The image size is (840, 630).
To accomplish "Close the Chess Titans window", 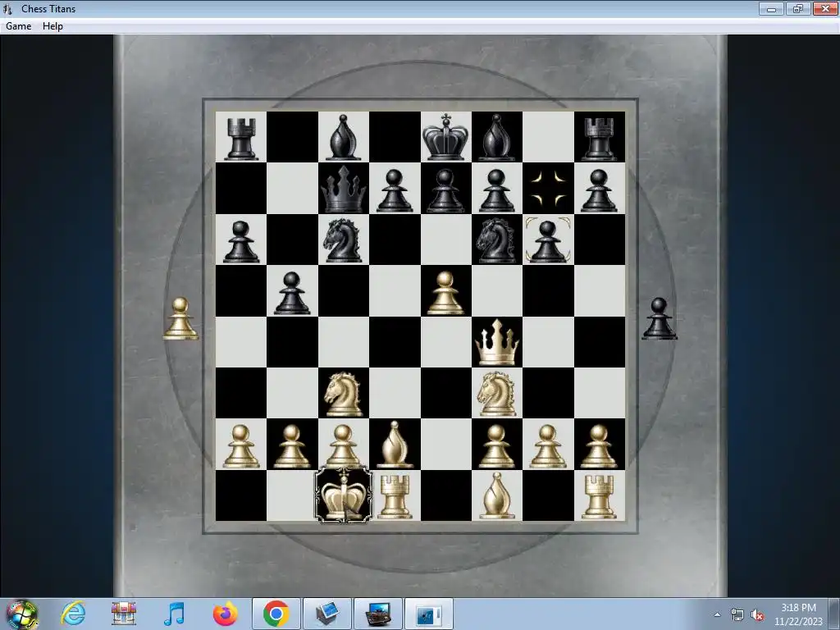I will [825, 8].
